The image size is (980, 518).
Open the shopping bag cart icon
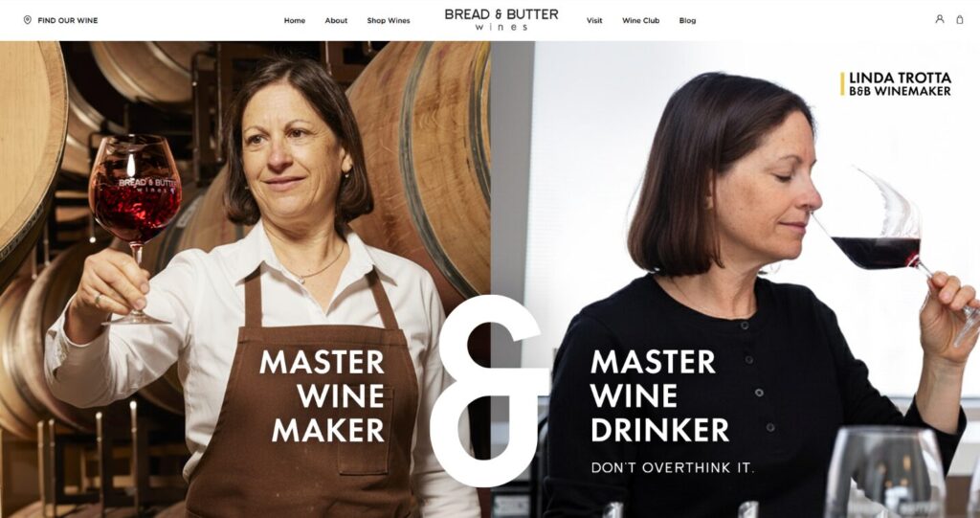(959, 19)
